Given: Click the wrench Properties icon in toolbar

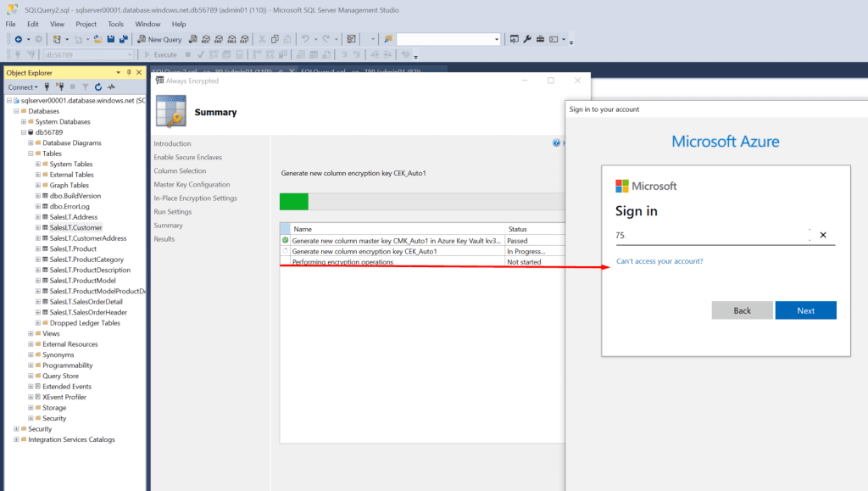Looking at the screenshot, I should coord(526,39).
